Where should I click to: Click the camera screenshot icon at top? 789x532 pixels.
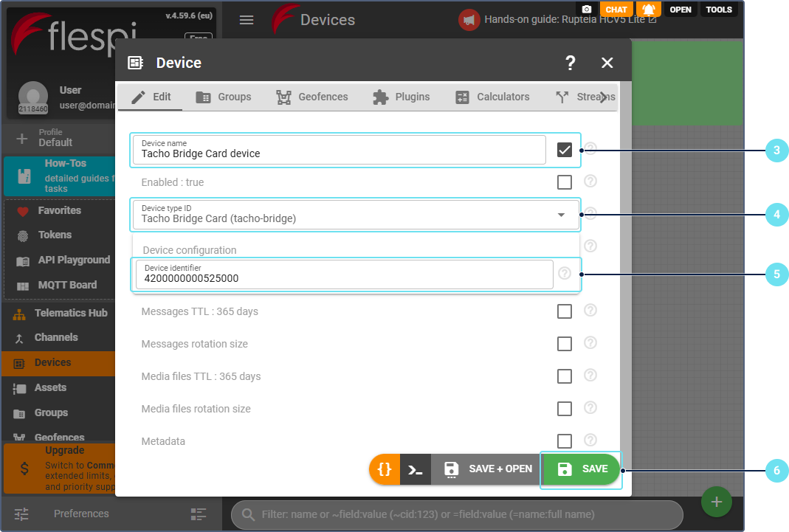click(x=587, y=10)
